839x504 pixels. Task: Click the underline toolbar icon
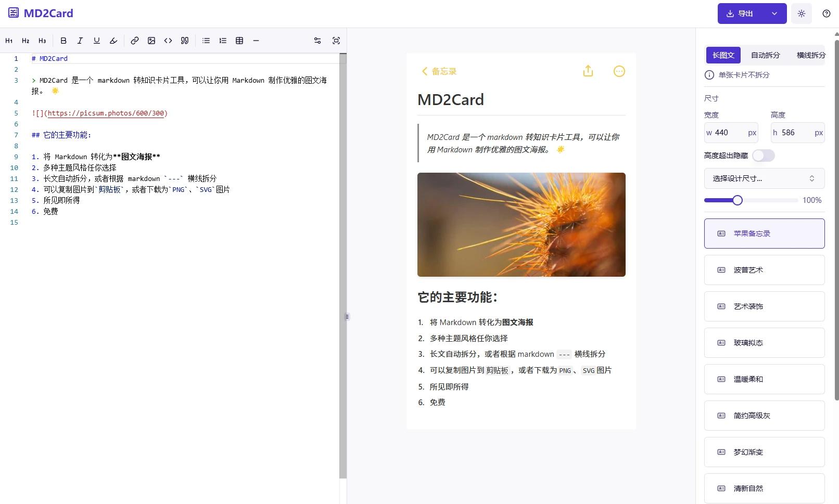coord(97,41)
